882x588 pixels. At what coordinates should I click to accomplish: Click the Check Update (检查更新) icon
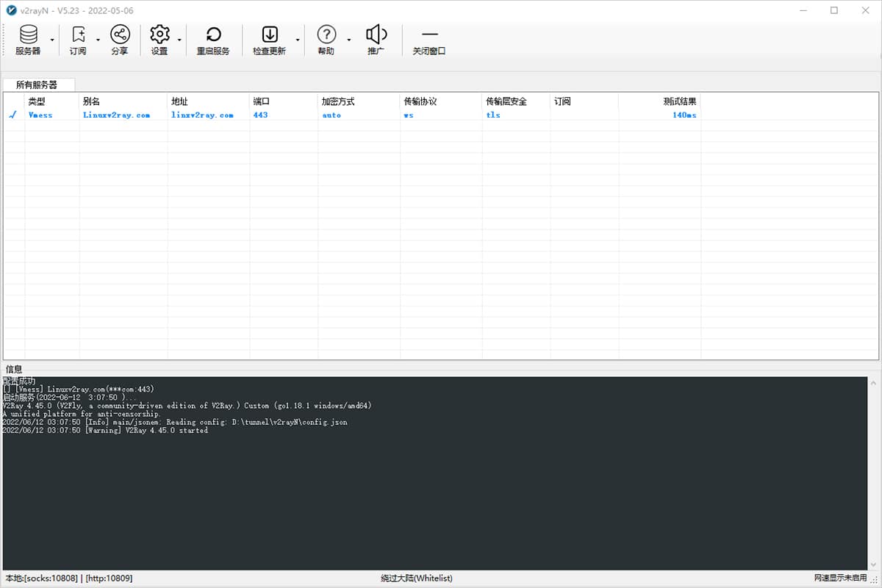tap(269, 40)
